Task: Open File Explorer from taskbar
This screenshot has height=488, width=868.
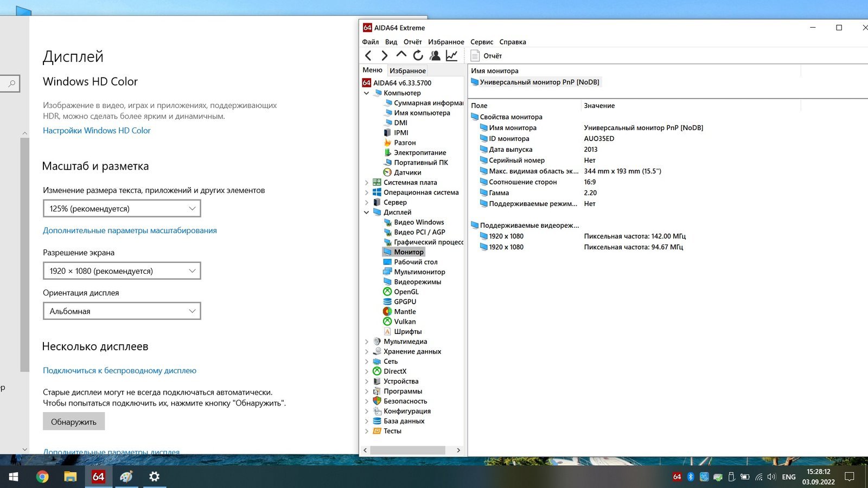Action: pyautogui.click(x=71, y=477)
